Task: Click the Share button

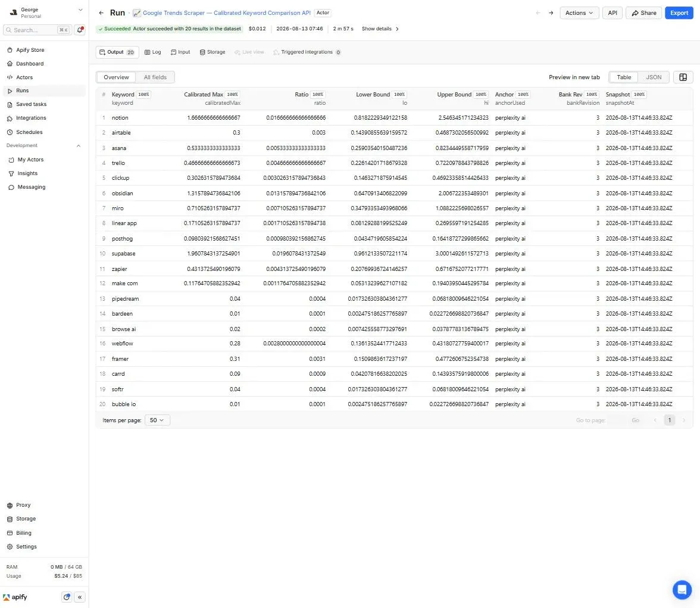Action: 644,13
